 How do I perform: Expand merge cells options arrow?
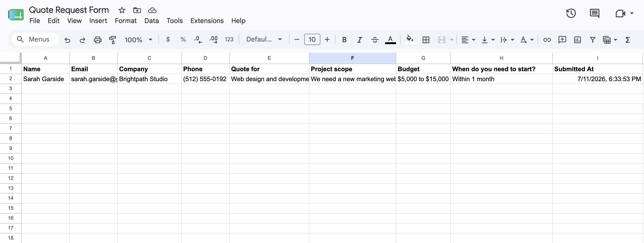(452, 40)
